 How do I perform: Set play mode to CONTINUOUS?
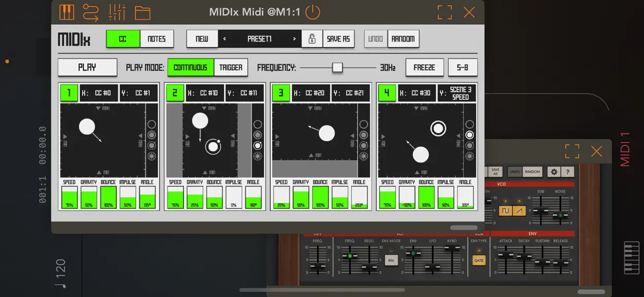[x=190, y=68]
